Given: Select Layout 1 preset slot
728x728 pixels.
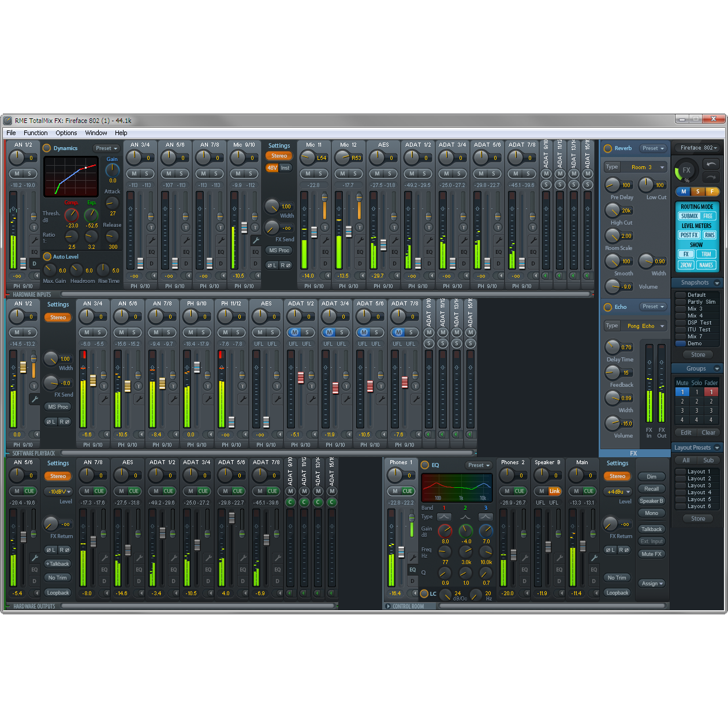Looking at the screenshot, I should (697, 472).
